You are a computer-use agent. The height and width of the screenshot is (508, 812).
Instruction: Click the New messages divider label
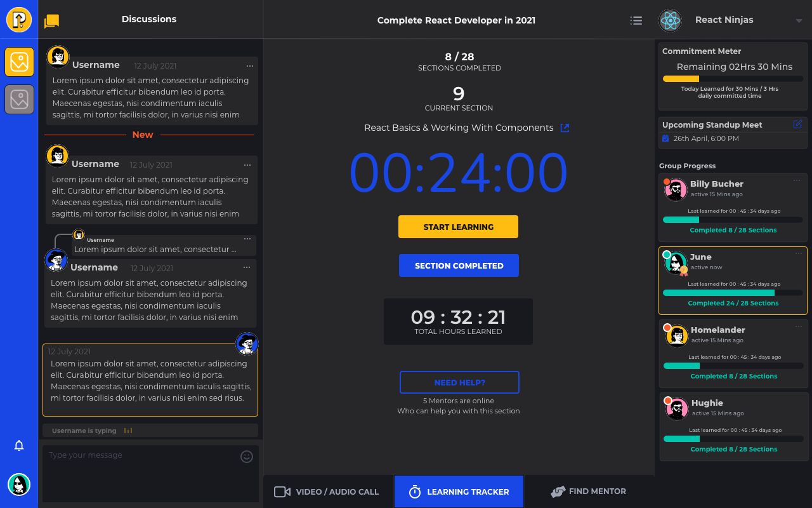point(143,135)
